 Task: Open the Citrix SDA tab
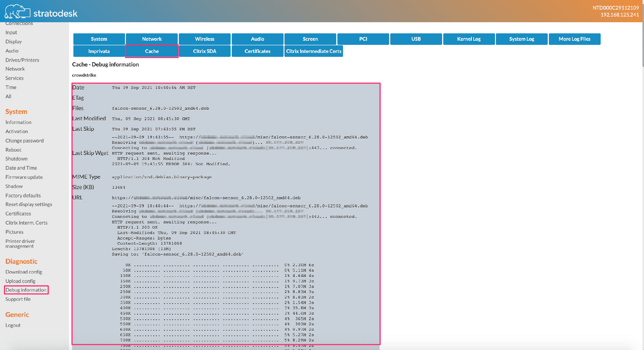pos(205,51)
